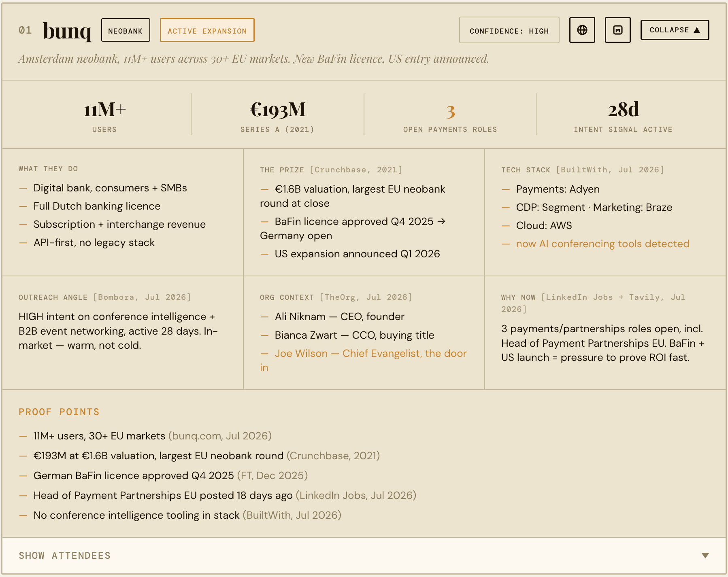Click the Outreach Angle paragraph
The height and width of the screenshot is (577, 728).
pos(118,331)
